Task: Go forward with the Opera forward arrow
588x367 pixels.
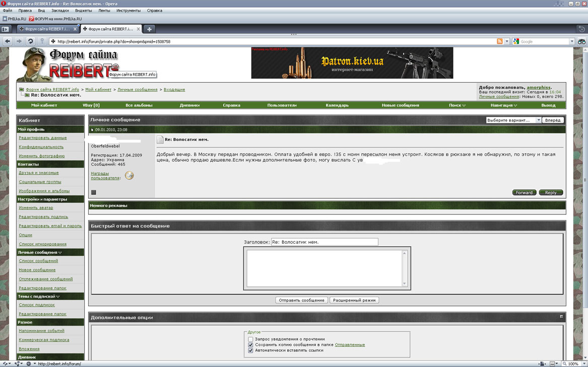Action: [19, 41]
